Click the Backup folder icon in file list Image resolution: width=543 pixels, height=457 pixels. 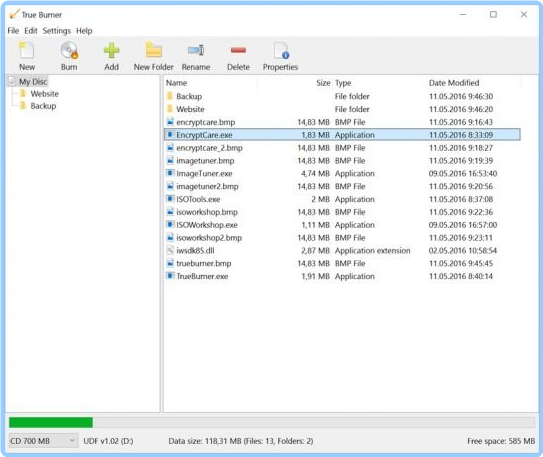coord(170,96)
